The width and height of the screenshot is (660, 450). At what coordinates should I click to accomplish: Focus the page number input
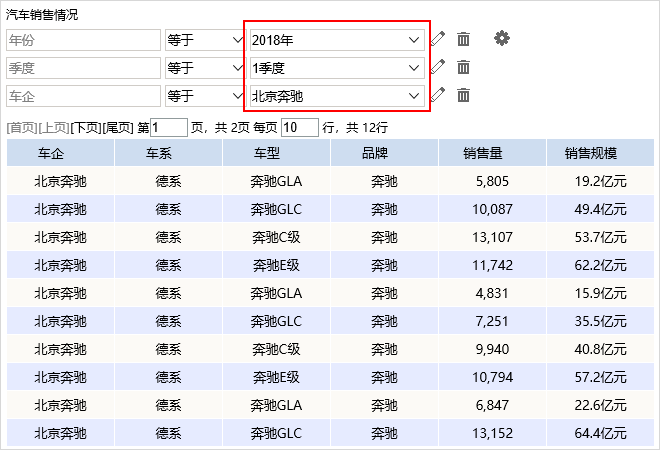click(169, 128)
